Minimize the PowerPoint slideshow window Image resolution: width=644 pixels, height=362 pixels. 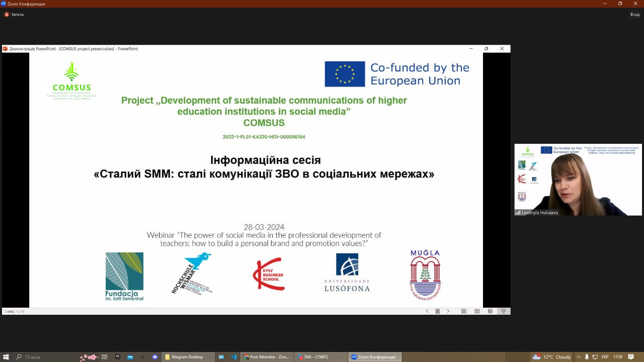[471, 49]
